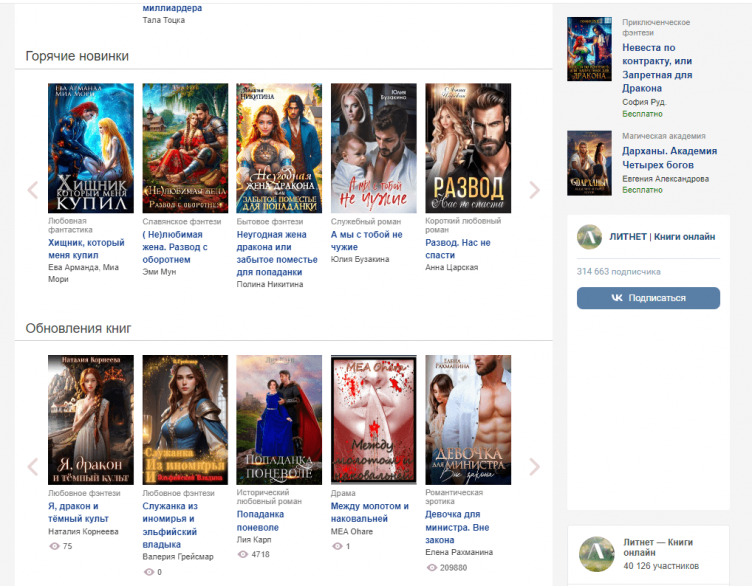Click left arrow in Горячие новинки carousel

32,190
